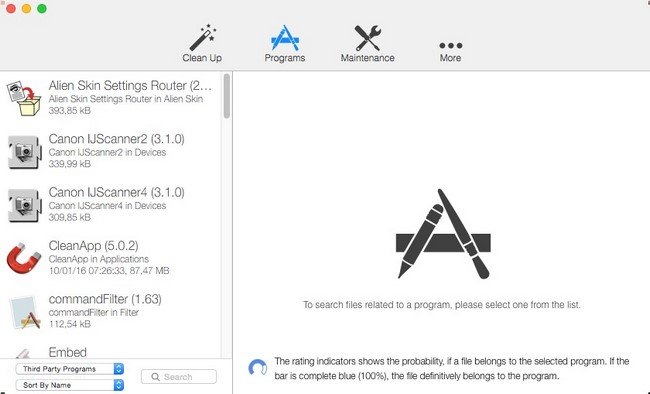The width and height of the screenshot is (650, 394).
Task: Click 'Canon IJScanner2 in Devices' subtitle
Action: point(107,152)
